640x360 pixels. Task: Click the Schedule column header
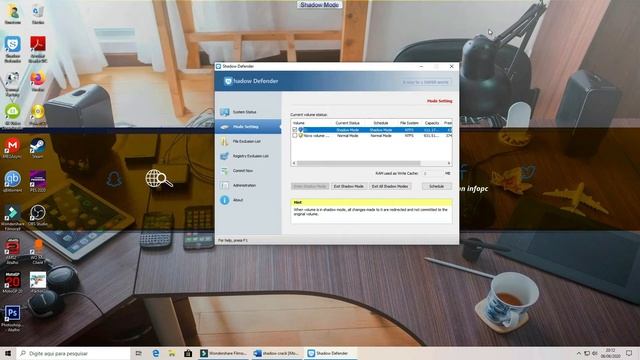[x=381, y=123]
